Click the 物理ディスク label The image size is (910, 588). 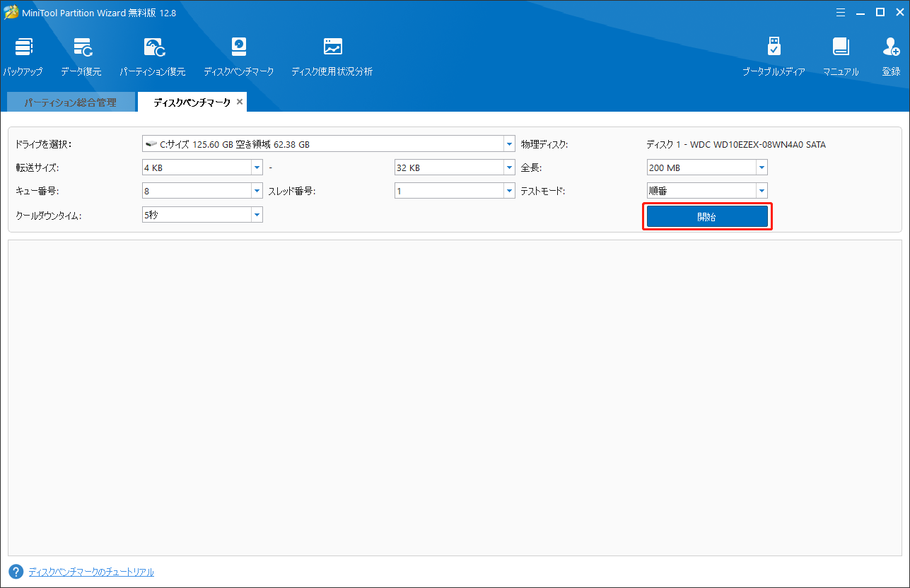click(544, 145)
